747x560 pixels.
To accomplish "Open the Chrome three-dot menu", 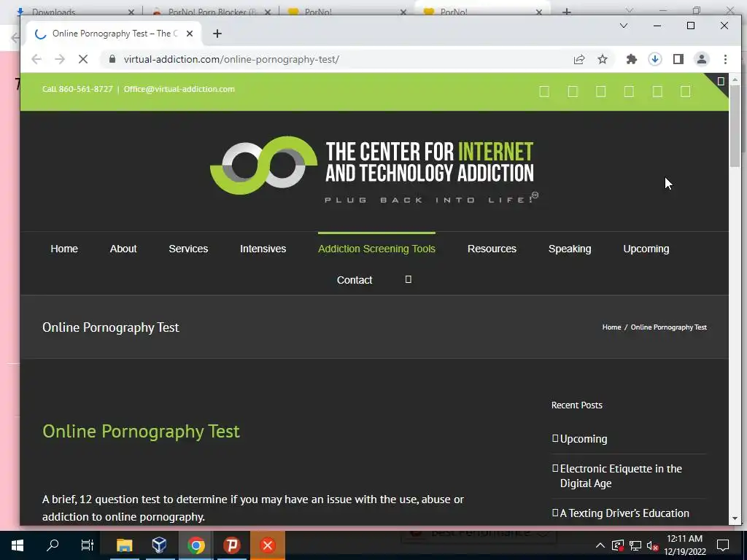I will 725,59.
